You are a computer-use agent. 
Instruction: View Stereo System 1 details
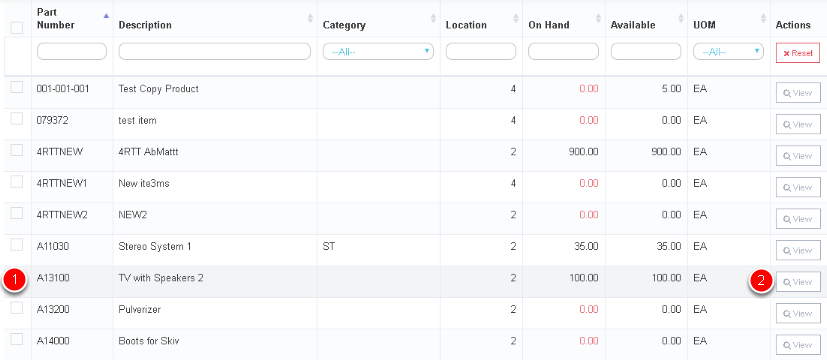798,250
